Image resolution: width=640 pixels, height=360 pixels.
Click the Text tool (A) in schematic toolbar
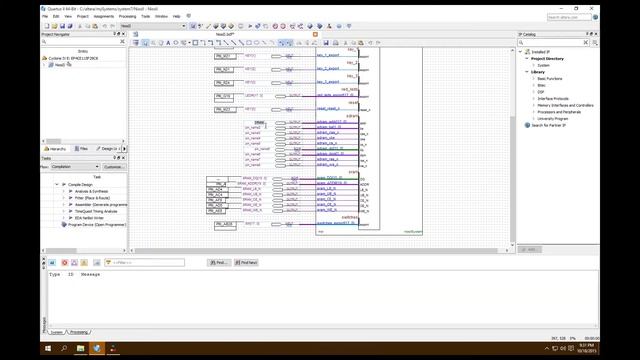[168, 43]
